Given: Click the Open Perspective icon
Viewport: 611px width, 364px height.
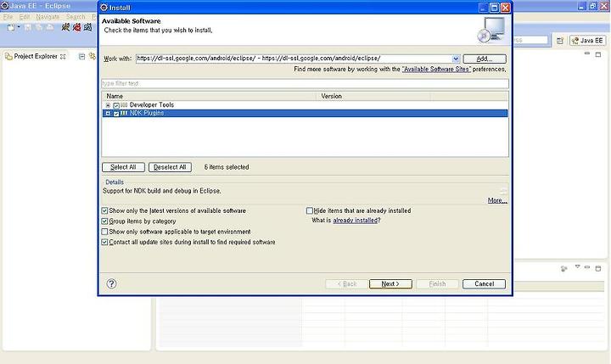Looking at the screenshot, I should (x=560, y=41).
